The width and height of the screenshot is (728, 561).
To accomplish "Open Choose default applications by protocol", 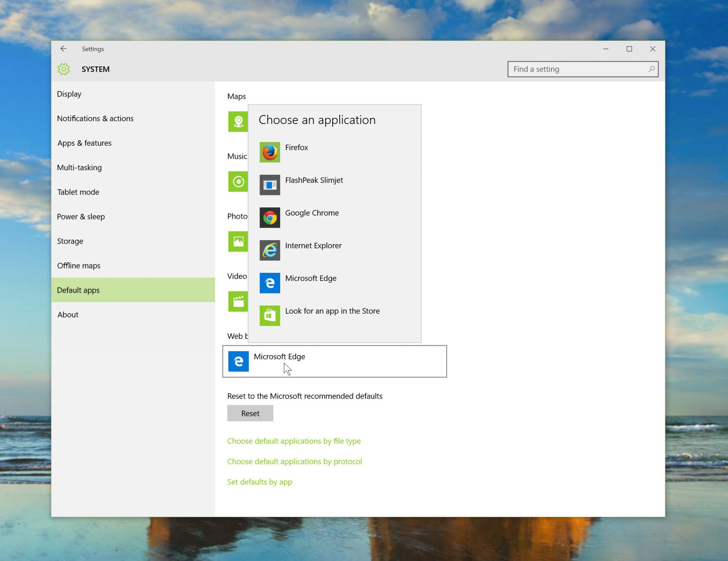I will point(294,462).
